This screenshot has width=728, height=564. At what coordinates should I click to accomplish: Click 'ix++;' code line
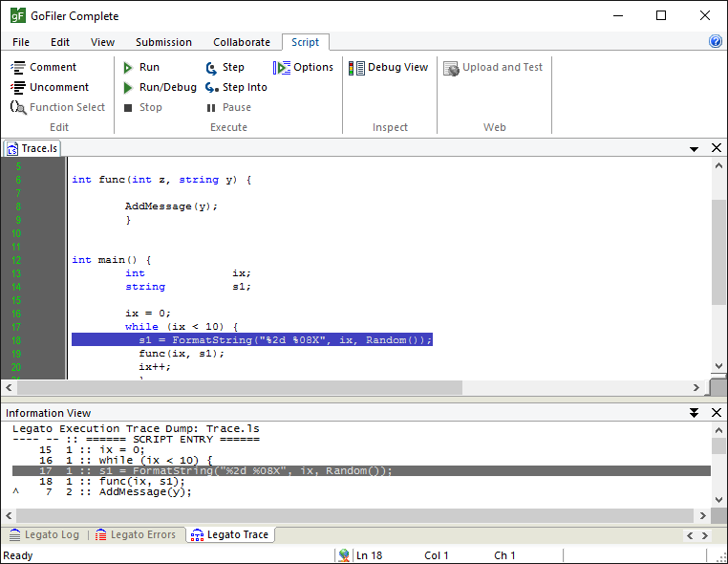[x=155, y=367]
